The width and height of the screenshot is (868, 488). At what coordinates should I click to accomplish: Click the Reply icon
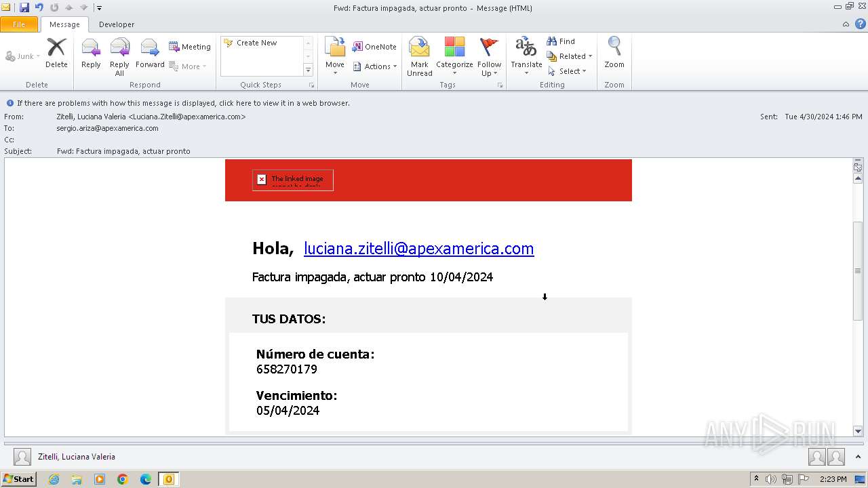pyautogui.click(x=91, y=54)
